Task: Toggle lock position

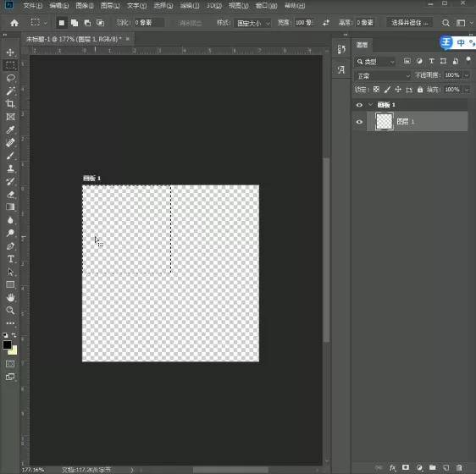Action: (398, 90)
